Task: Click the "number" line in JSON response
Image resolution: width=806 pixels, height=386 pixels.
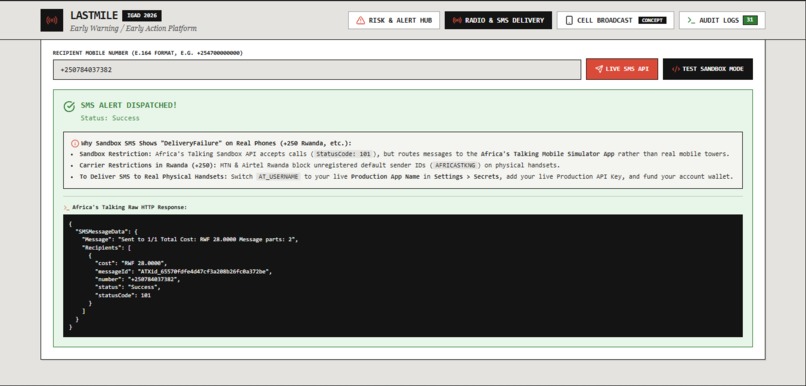Action: coord(138,279)
